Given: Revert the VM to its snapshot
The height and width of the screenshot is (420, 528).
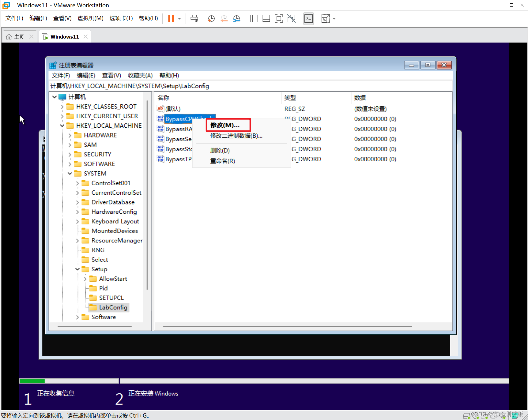Looking at the screenshot, I should (224, 18).
